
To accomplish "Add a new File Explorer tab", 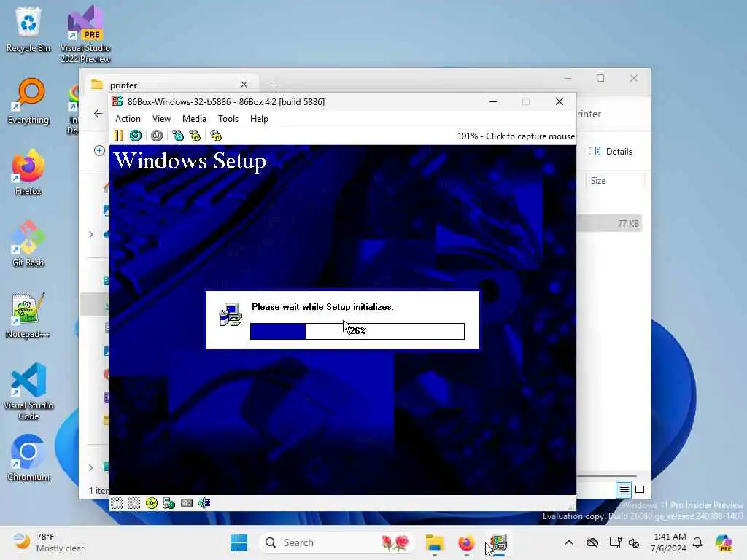I will [x=276, y=85].
